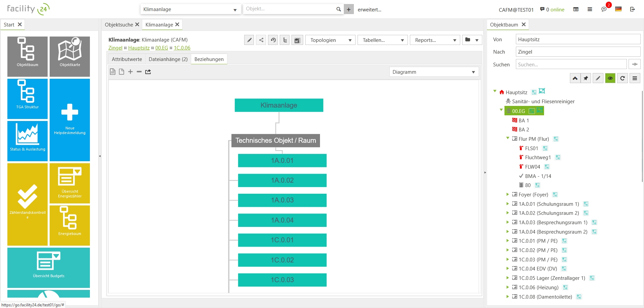The height and width of the screenshot is (308, 644).
Task: Collapse the Flur PM (Flur) tree node
Action: [x=507, y=139]
